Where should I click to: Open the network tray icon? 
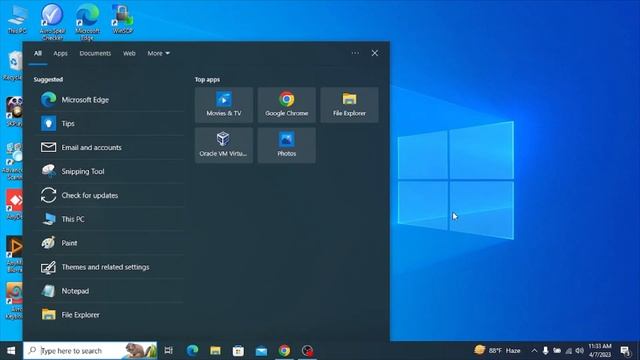(x=569, y=351)
